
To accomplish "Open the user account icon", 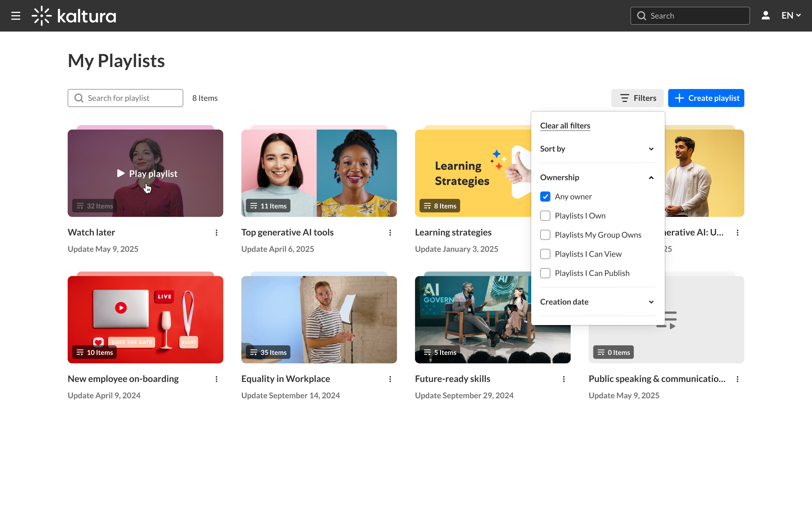I will [x=765, y=15].
